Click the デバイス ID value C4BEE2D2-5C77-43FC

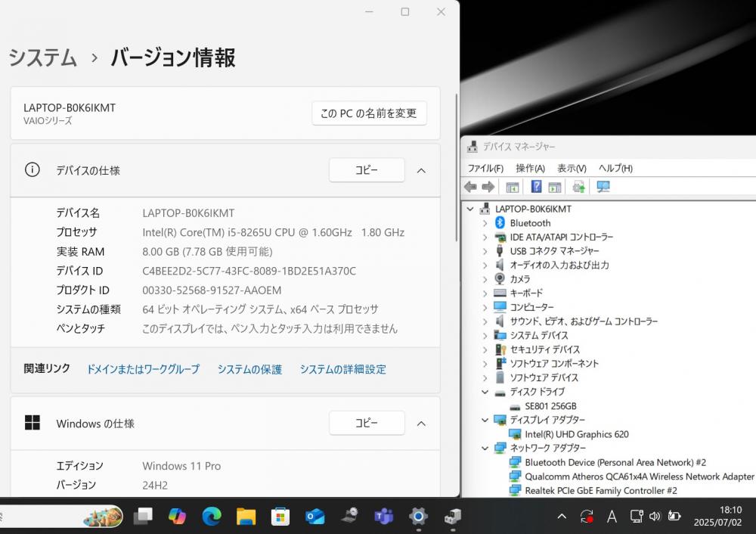click(249, 271)
